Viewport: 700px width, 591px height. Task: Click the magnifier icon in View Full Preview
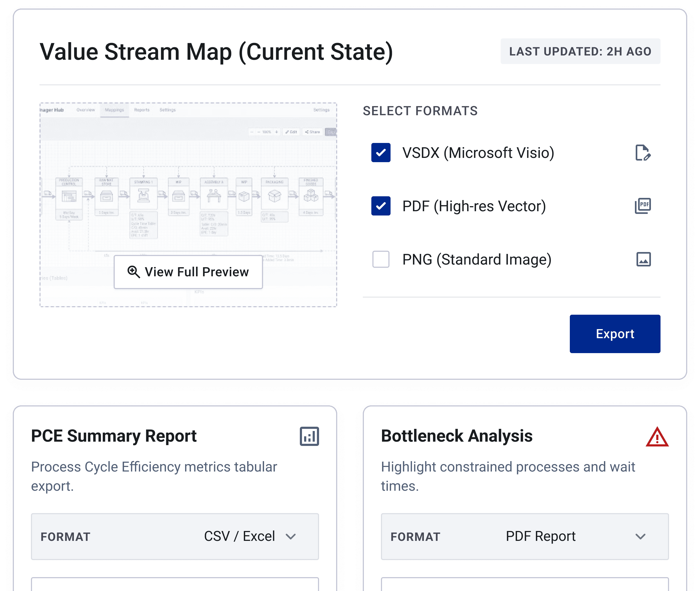[x=133, y=272]
